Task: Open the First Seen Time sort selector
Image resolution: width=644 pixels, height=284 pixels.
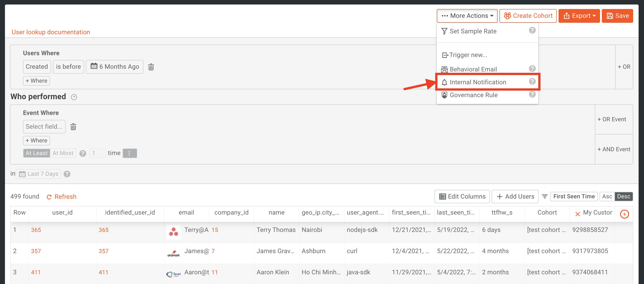Action: tap(574, 197)
